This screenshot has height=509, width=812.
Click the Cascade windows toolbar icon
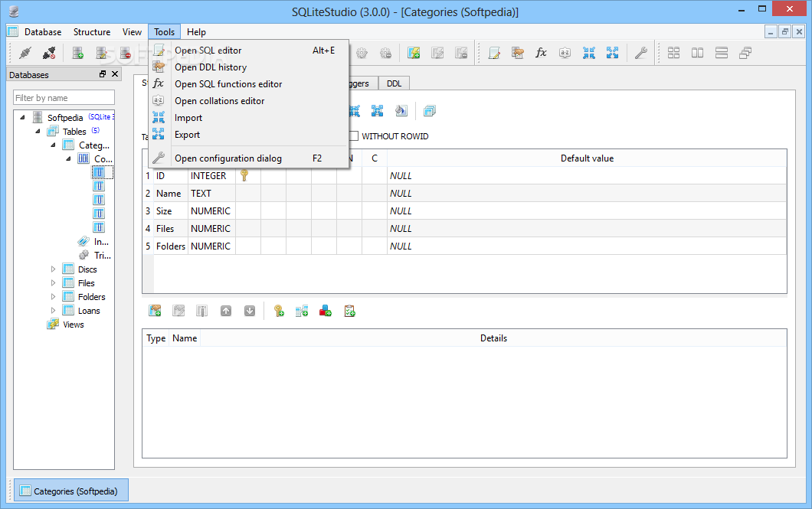(x=745, y=53)
